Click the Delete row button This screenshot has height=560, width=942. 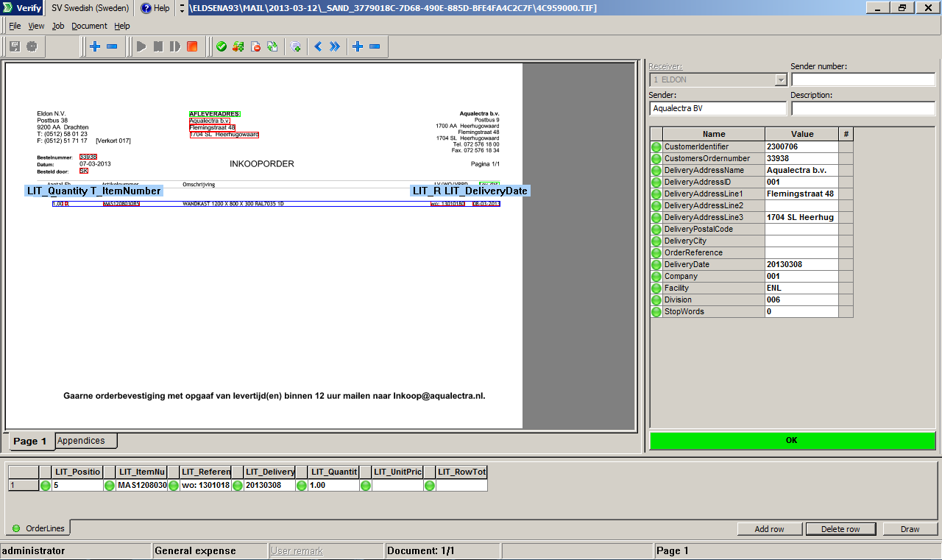tap(840, 529)
